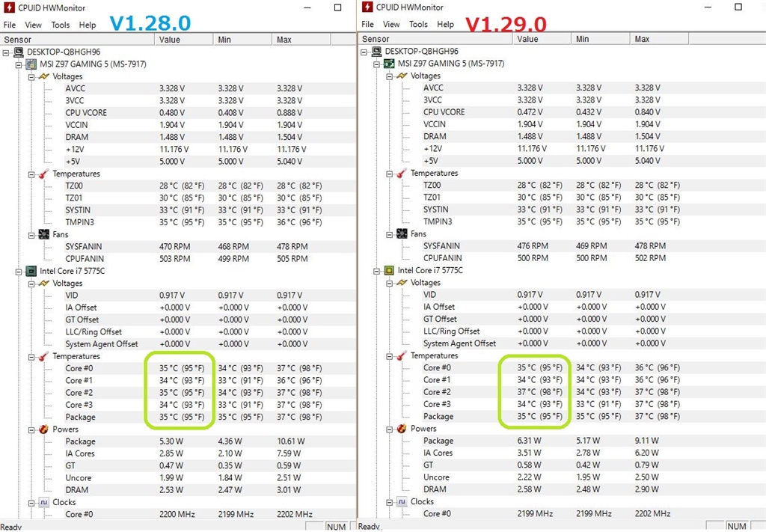
Task: Select LLC/Ring Offset row in left window
Action: pyautogui.click(x=210, y=331)
